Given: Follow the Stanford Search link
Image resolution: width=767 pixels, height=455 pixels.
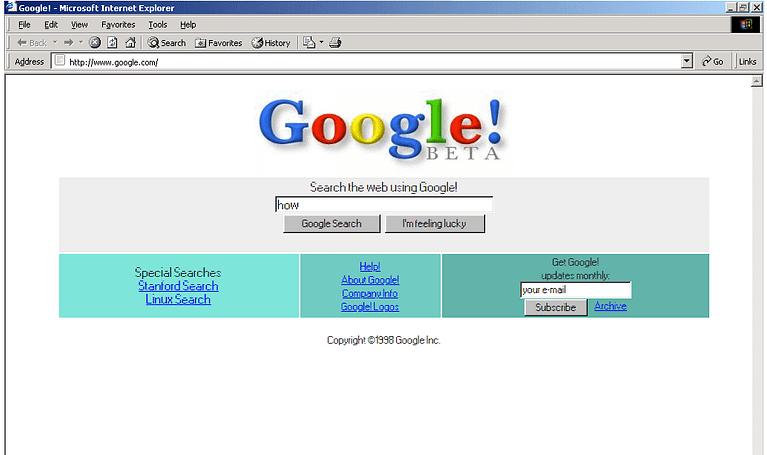Looking at the screenshot, I should tap(178, 286).
